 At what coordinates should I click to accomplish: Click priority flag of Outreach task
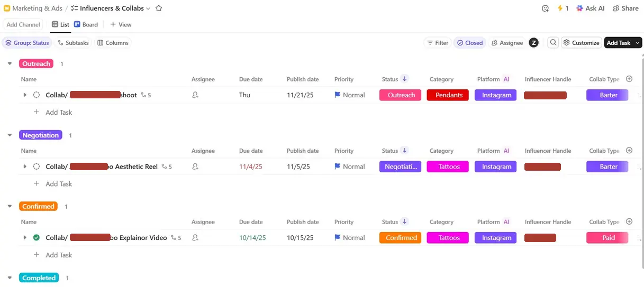tap(338, 95)
